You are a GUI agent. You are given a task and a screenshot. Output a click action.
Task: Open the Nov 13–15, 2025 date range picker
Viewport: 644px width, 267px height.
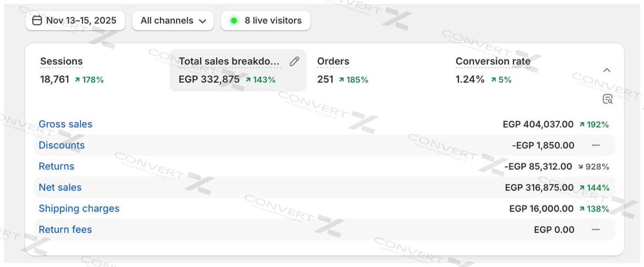[x=75, y=20]
